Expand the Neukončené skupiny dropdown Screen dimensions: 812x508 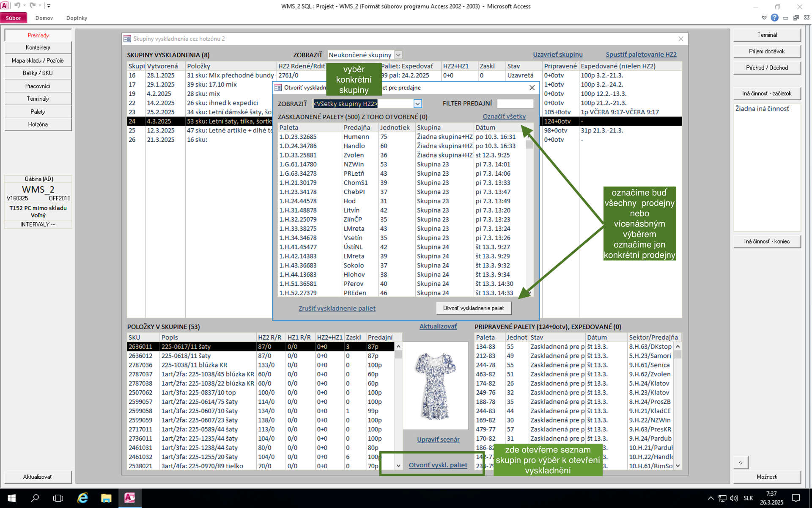[398, 55]
